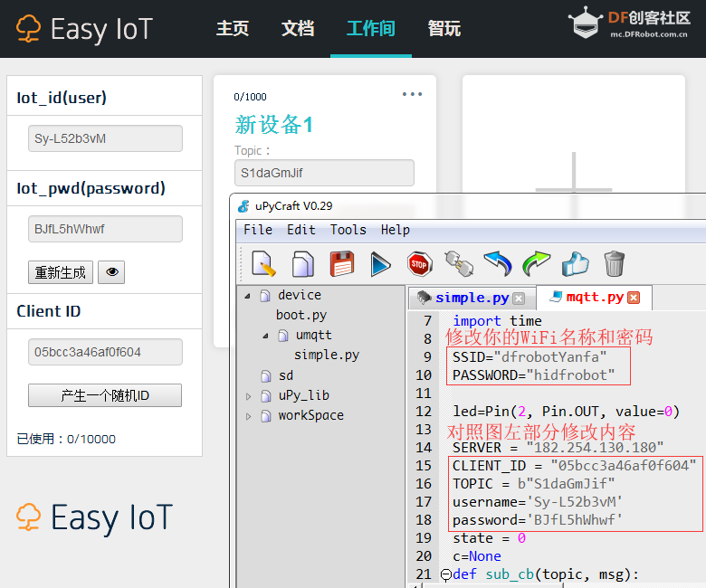Image resolution: width=706 pixels, height=588 pixels.
Task: Switch to the simple.py editor tab
Action: (x=472, y=298)
